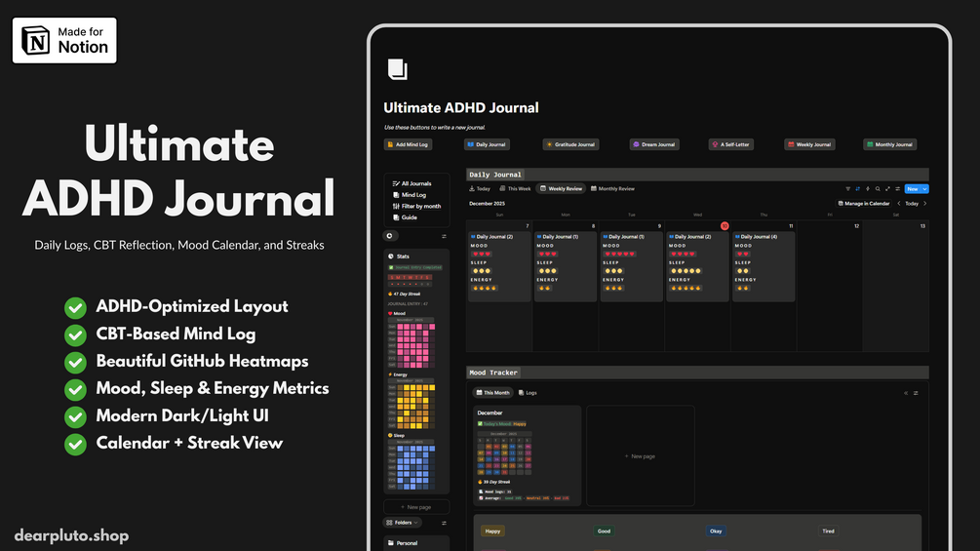Click the Energy yellow heatmap in Stats

pyautogui.click(x=412, y=404)
